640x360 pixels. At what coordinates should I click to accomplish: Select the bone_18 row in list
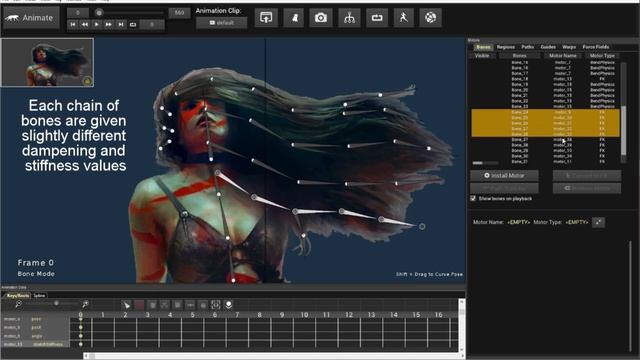point(545,79)
